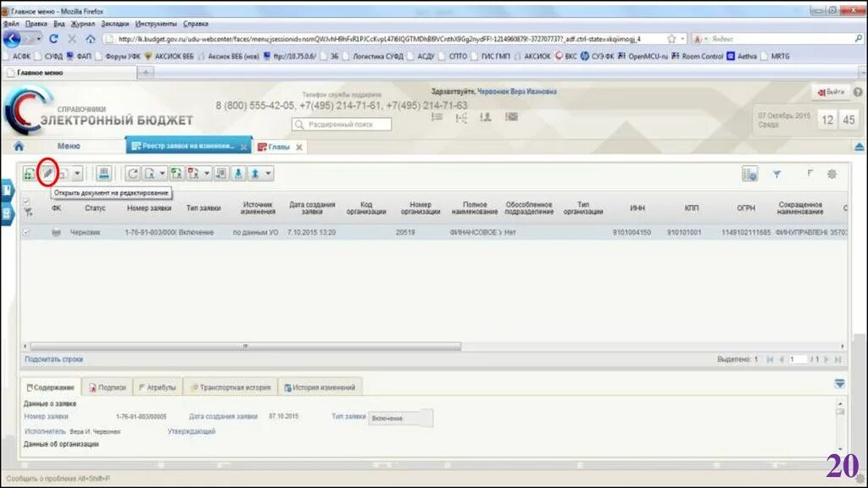Bookmark the page with the star icon

[x=671, y=39]
